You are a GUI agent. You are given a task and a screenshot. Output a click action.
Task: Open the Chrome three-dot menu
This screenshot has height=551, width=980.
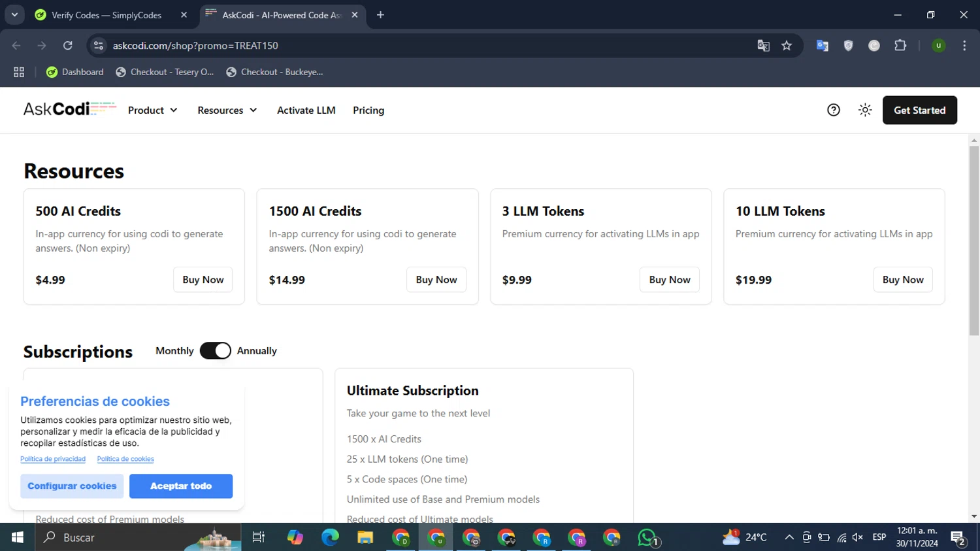964,45
